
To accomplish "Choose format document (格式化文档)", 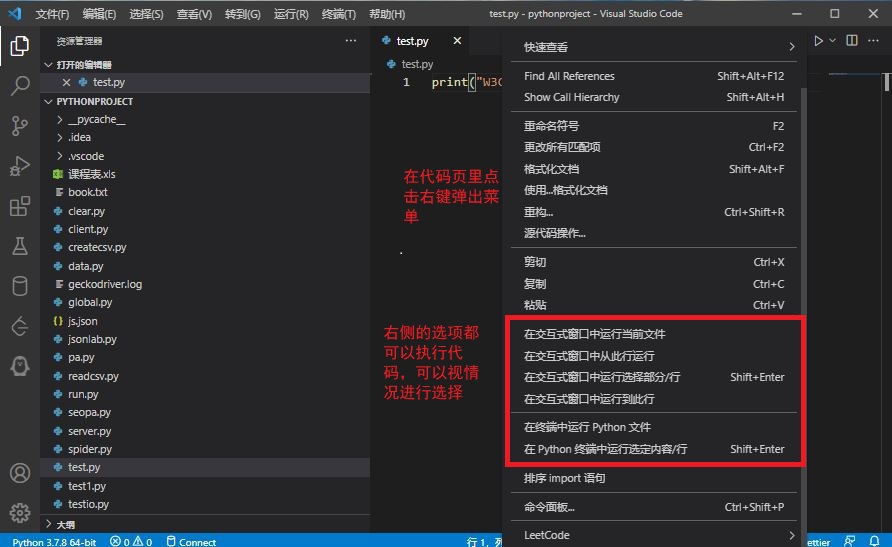I will (x=653, y=169).
